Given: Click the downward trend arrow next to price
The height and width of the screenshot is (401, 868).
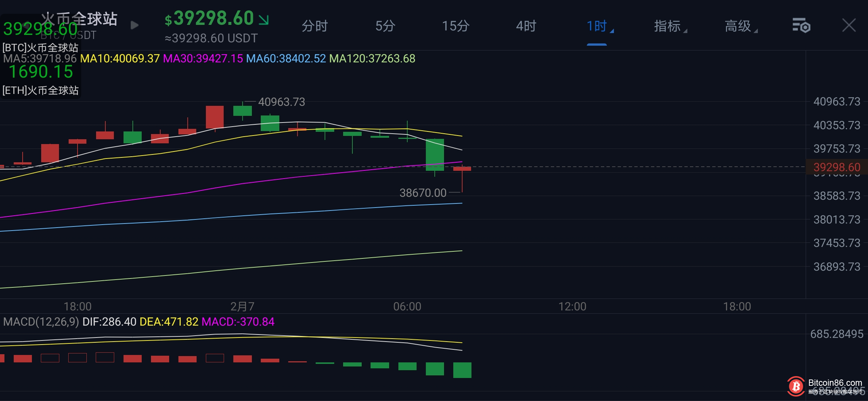Looking at the screenshot, I should click(264, 20).
